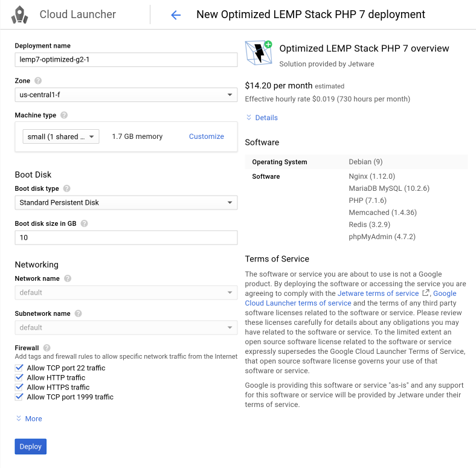Click the Cloud Launcher rocket logo
The image size is (476, 468).
point(20,14)
